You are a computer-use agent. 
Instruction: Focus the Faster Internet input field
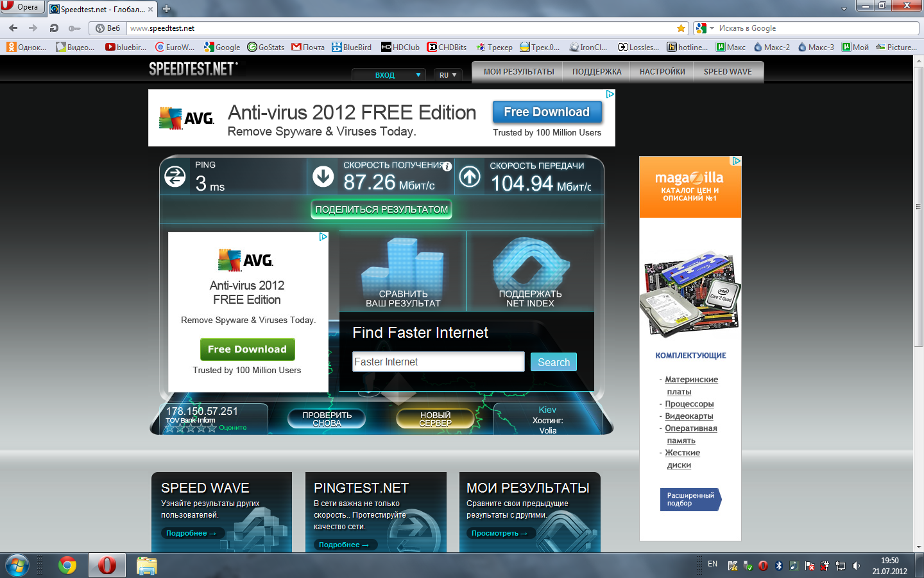(438, 362)
